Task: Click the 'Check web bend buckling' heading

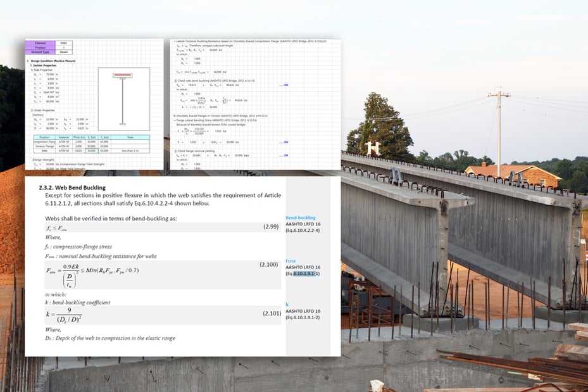Action: click(x=215, y=80)
